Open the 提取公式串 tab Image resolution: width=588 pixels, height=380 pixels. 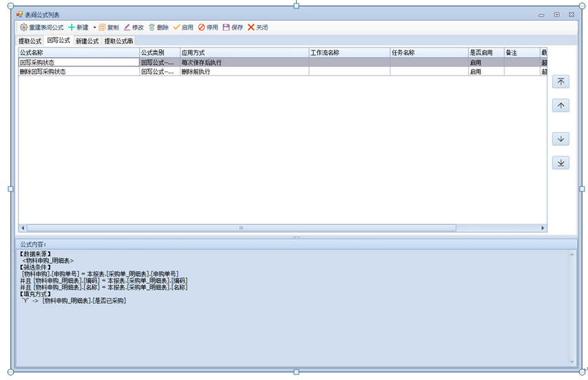point(118,41)
